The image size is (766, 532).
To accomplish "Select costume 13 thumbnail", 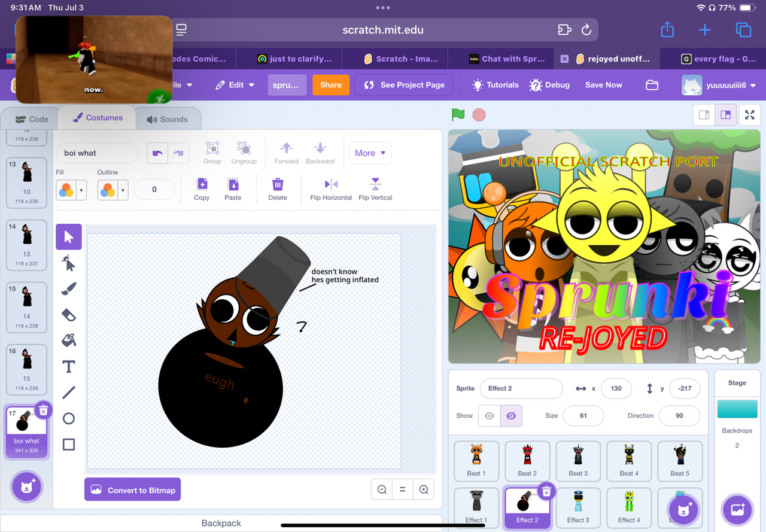I will (26, 182).
